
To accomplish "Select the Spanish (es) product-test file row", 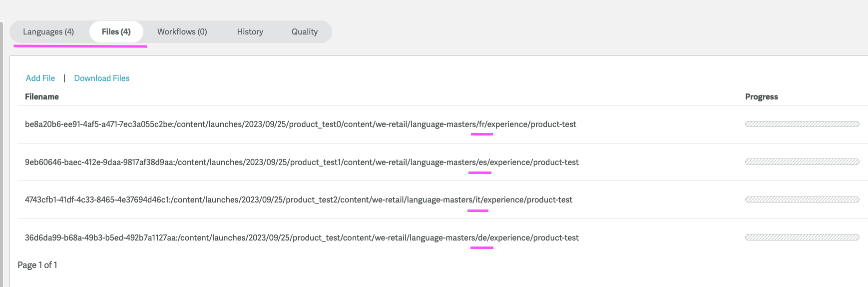I will click(x=302, y=162).
